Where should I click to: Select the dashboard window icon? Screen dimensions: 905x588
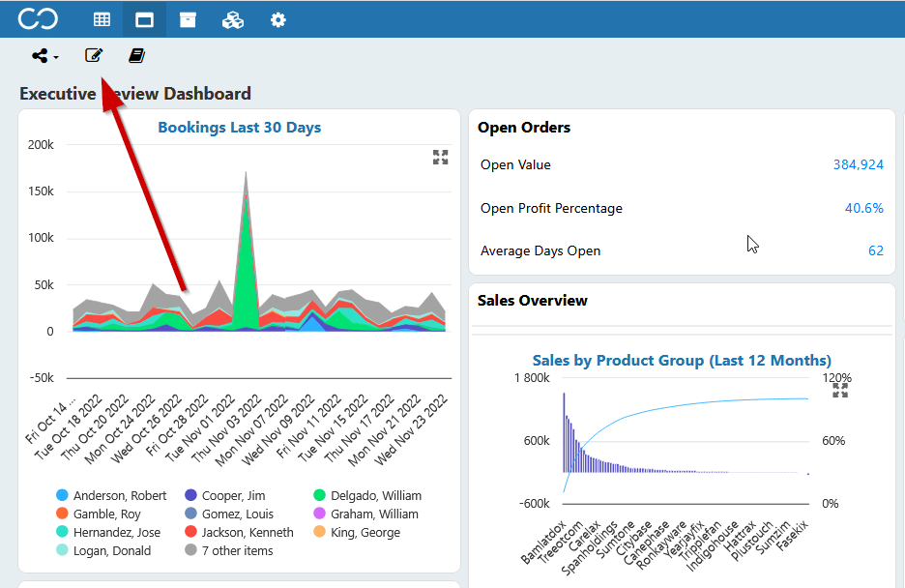(144, 20)
